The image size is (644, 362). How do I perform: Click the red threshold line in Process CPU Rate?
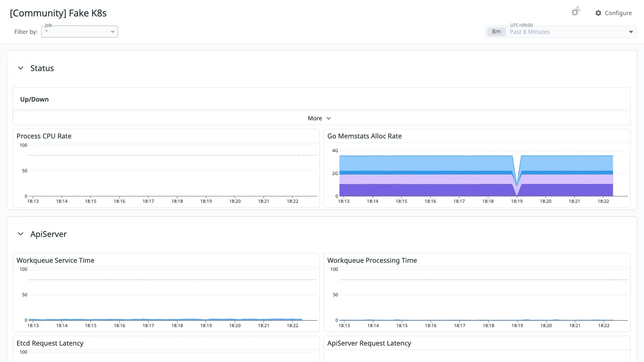(x=173, y=155)
